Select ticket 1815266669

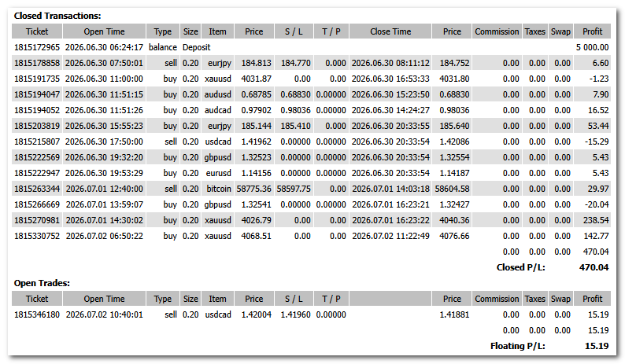(37, 204)
